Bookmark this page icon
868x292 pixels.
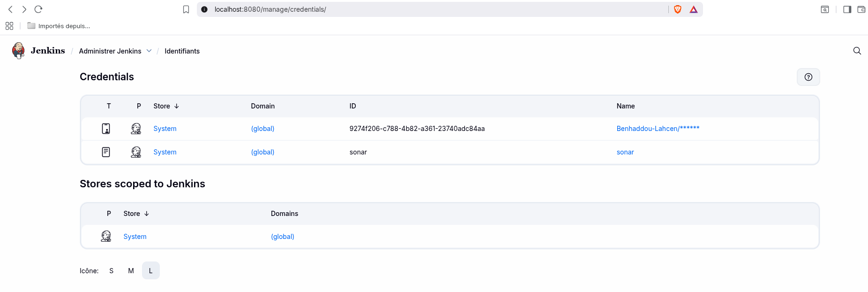(x=186, y=9)
